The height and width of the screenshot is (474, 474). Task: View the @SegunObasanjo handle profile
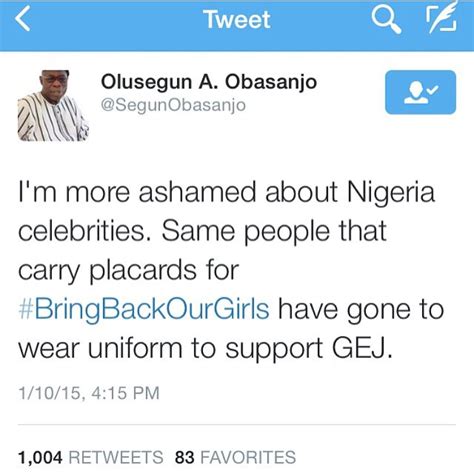[173, 105]
